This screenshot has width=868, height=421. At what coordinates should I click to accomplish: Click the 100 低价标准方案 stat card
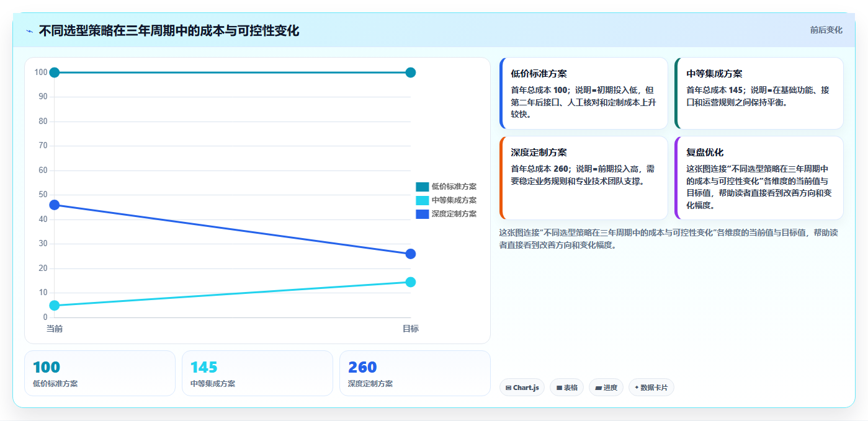pos(100,373)
